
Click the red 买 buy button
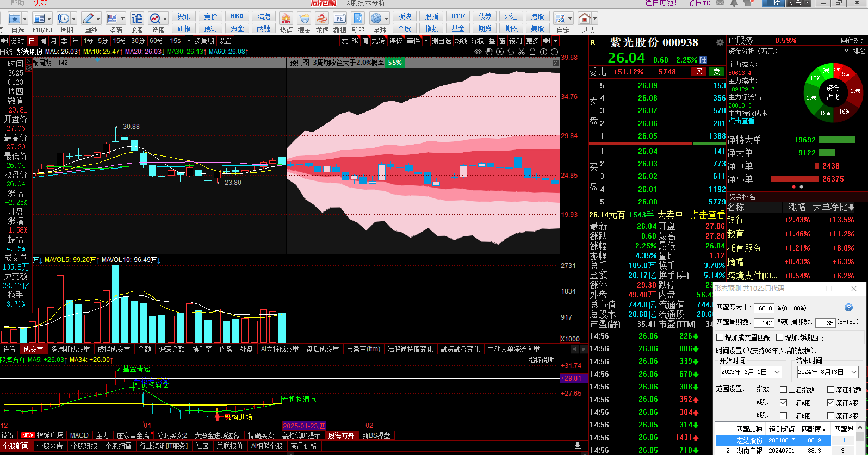click(699, 72)
